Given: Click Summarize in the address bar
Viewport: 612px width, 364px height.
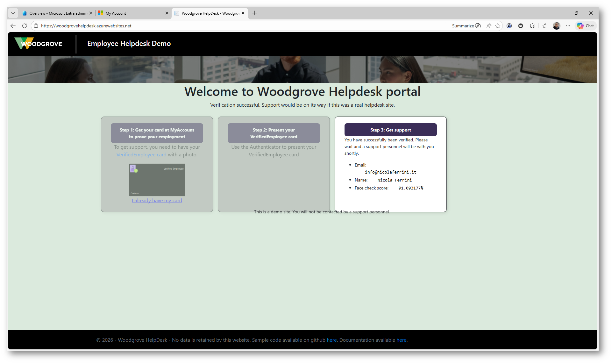Looking at the screenshot, I should [x=466, y=26].
